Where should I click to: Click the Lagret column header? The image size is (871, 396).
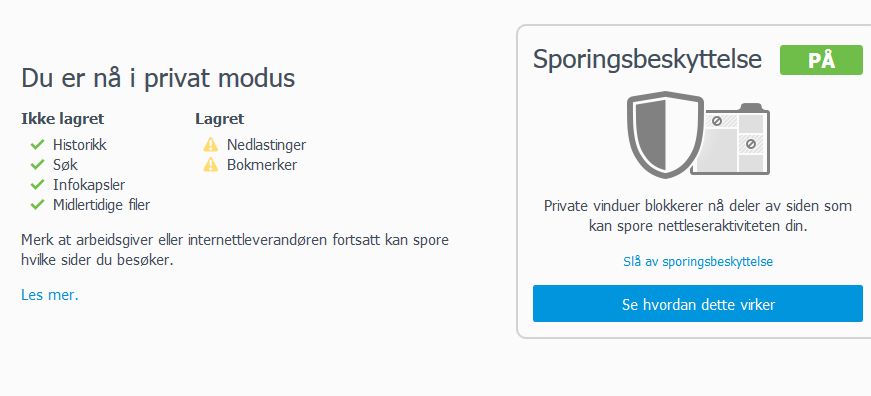tap(219, 119)
